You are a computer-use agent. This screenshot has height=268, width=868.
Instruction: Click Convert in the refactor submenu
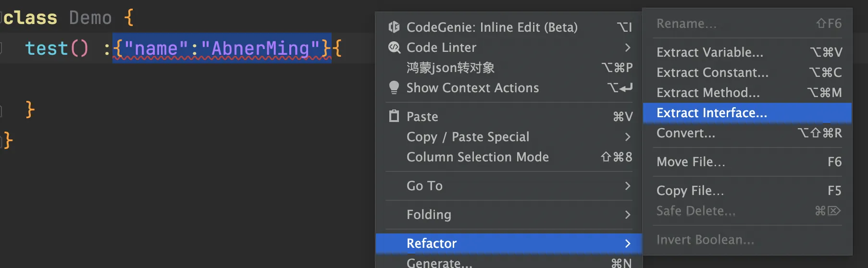tap(686, 133)
